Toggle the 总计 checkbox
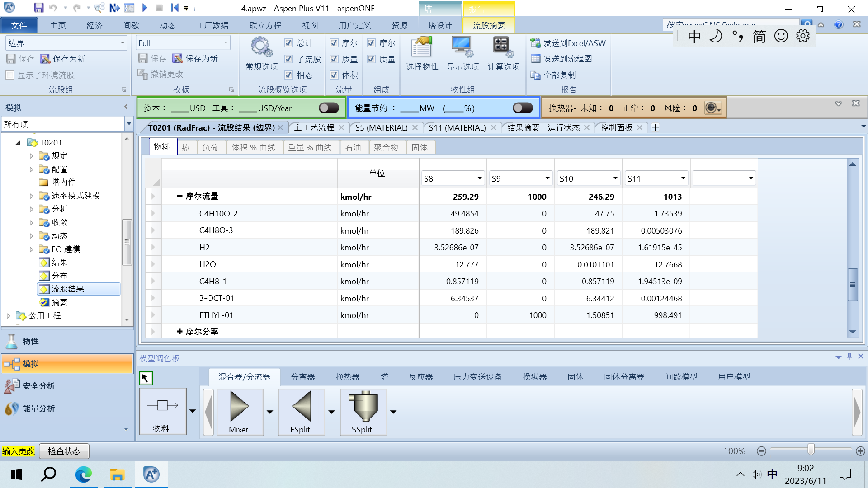 click(288, 43)
